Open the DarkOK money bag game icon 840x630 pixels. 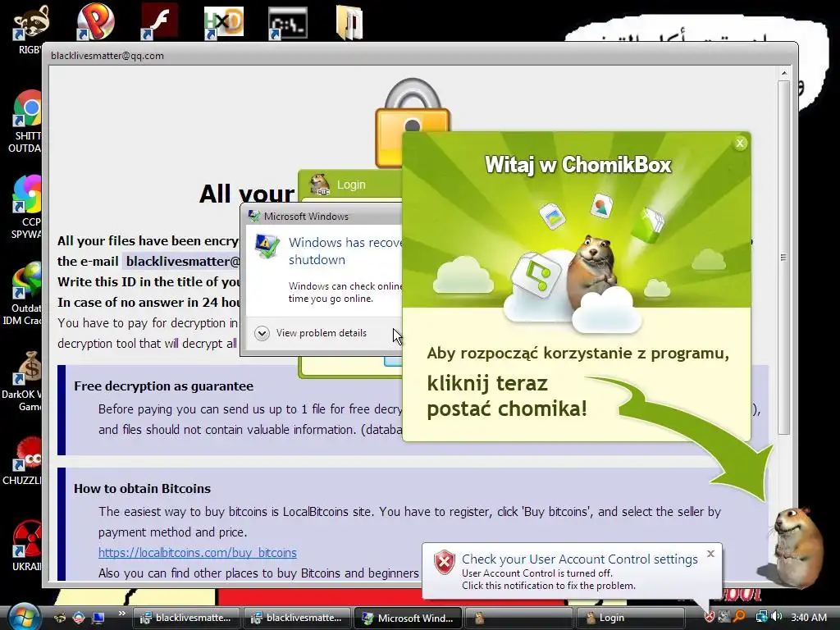(x=24, y=381)
